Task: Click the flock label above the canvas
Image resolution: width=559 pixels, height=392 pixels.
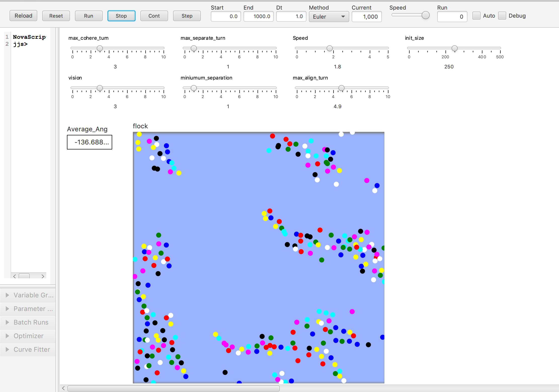Action: (140, 126)
